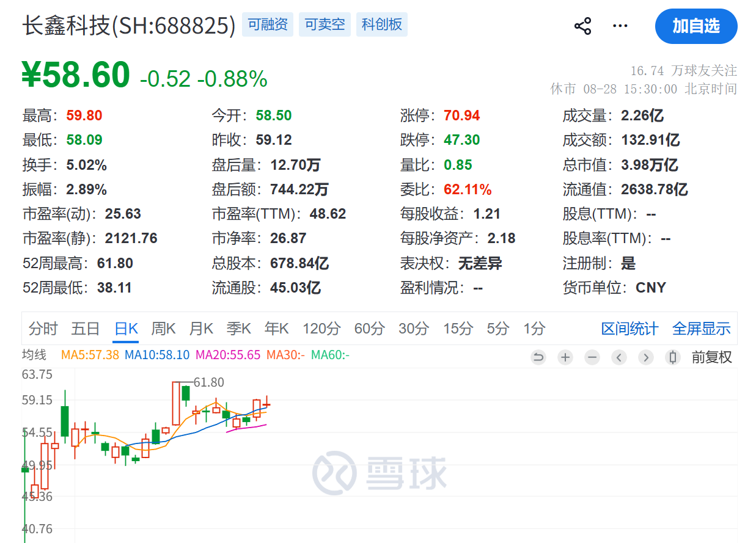
Task: Click the 52周最低 value 38.11
Action: point(114,288)
